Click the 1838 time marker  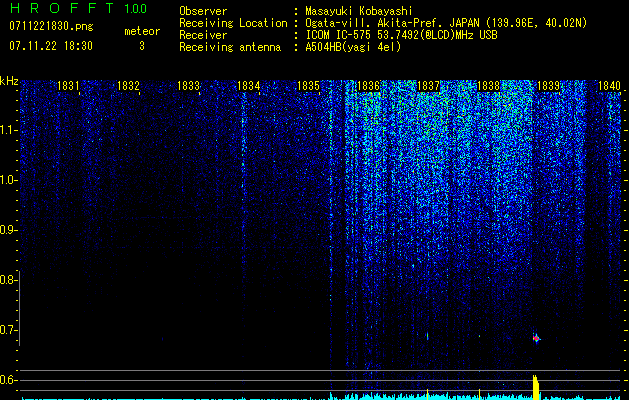click(x=489, y=85)
